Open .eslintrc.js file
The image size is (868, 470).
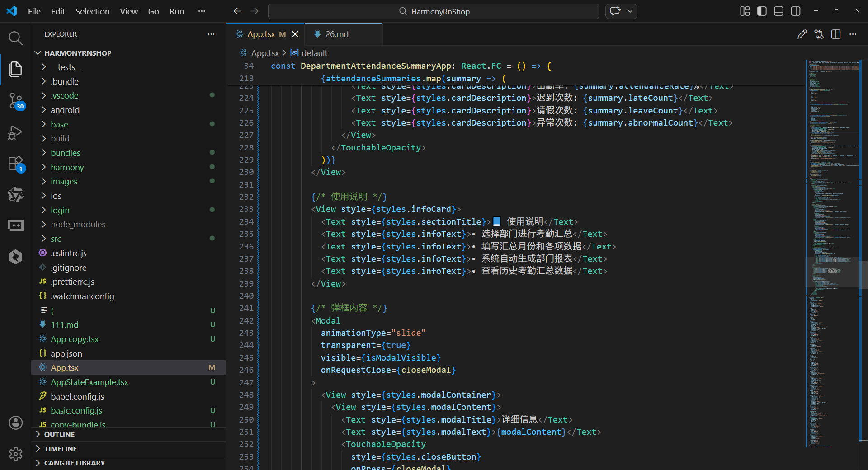(x=129, y=253)
